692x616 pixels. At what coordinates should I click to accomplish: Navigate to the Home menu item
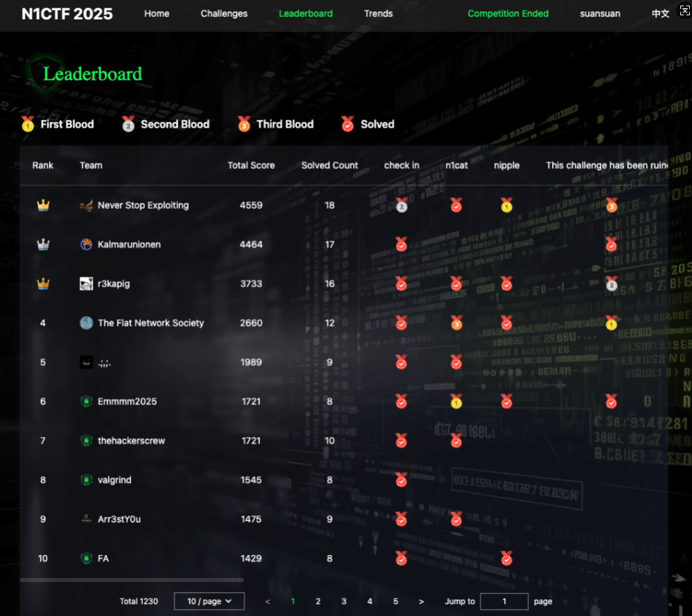tap(157, 13)
